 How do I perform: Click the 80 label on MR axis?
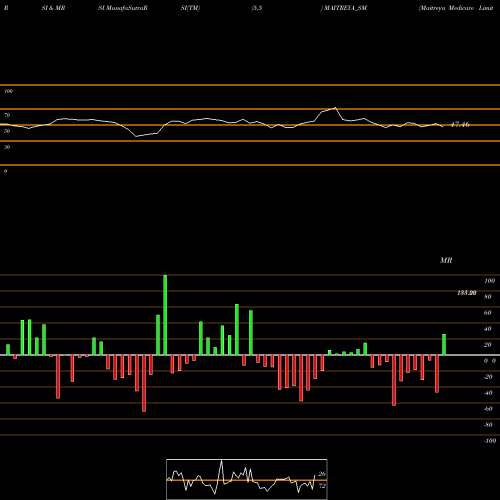488,297
